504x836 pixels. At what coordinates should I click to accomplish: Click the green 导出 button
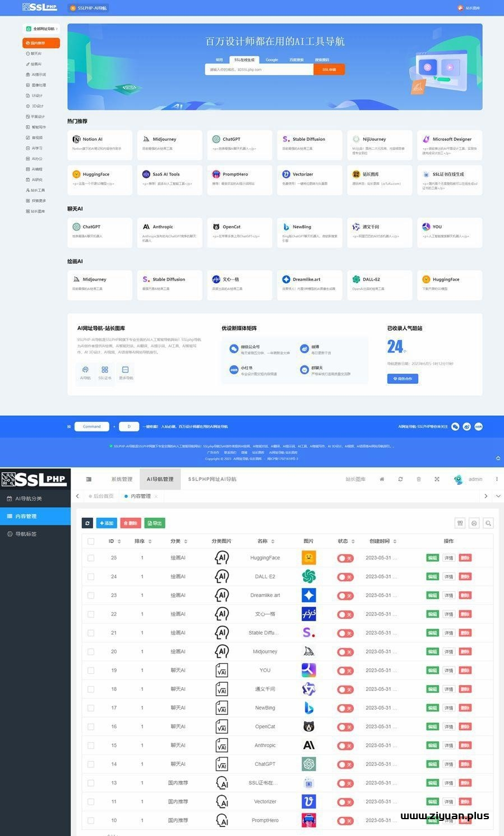(155, 523)
